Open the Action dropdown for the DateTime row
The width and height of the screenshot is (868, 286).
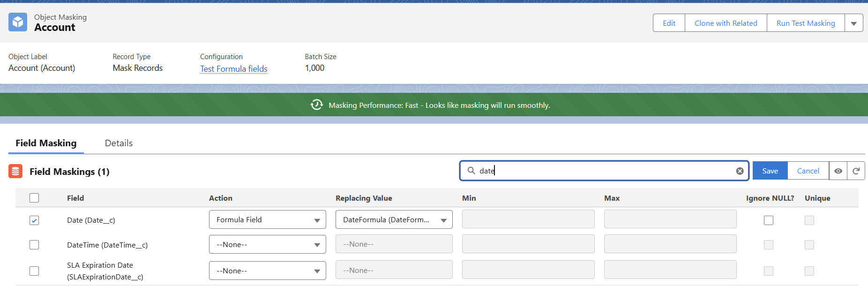(x=267, y=245)
